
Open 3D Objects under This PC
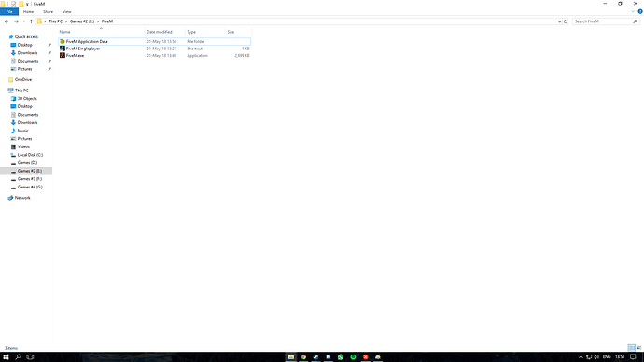(x=27, y=99)
